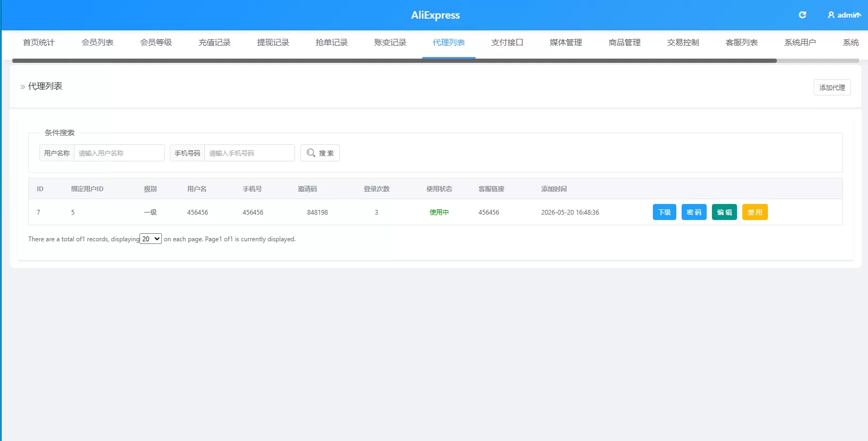Image resolution: width=868 pixels, height=441 pixels.
Task: Click invitation code 848198
Action: point(317,212)
